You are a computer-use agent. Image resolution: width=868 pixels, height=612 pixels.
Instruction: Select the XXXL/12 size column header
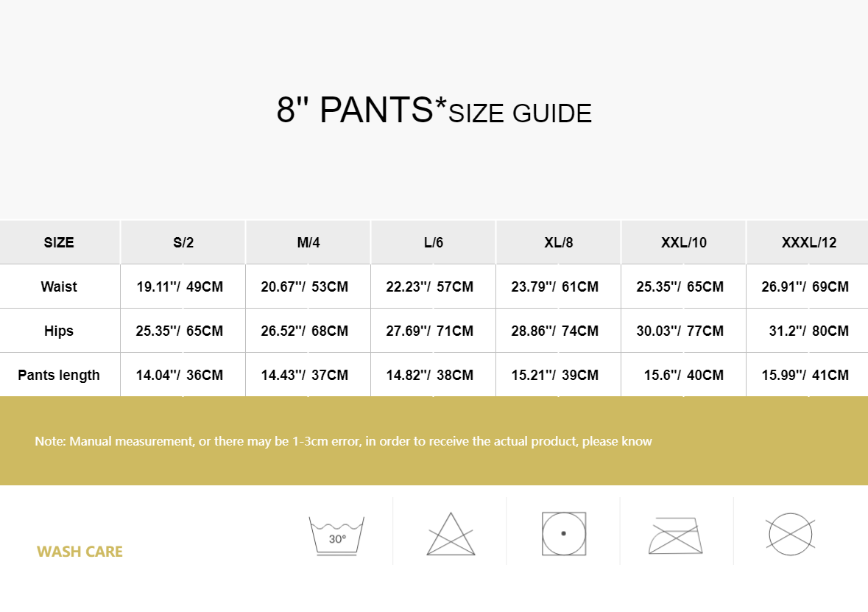(x=808, y=242)
